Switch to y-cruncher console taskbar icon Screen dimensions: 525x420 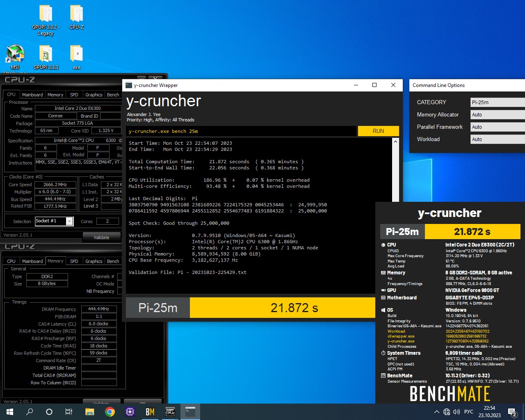(x=190, y=412)
